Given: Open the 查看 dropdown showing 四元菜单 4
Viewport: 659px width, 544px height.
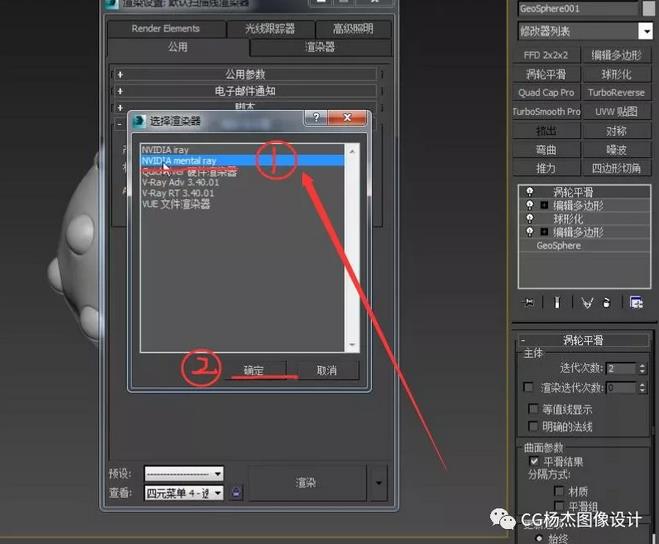Looking at the screenshot, I should pos(184,493).
